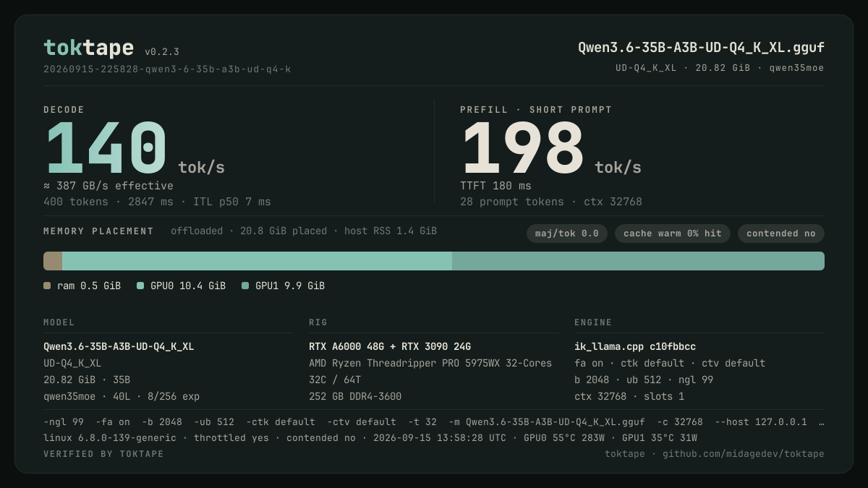Click the MODEL column heading
The image size is (868, 488).
point(59,322)
